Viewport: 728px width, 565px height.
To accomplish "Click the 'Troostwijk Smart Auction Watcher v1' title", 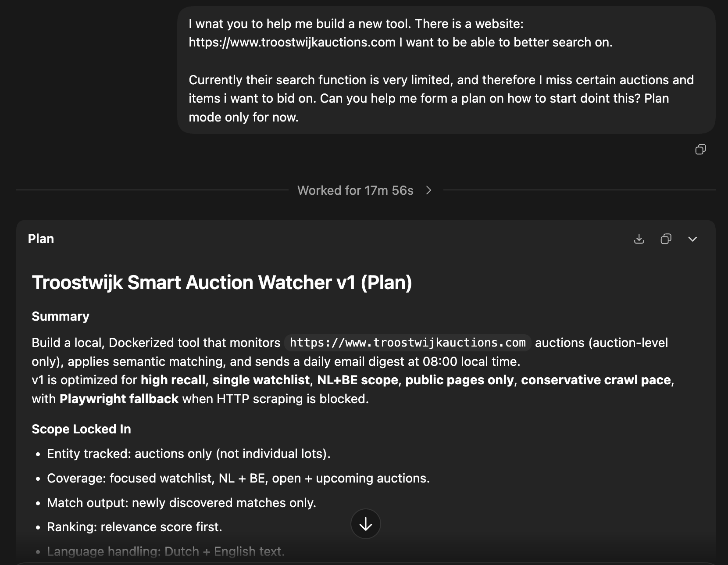I will [x=221, y=282].
